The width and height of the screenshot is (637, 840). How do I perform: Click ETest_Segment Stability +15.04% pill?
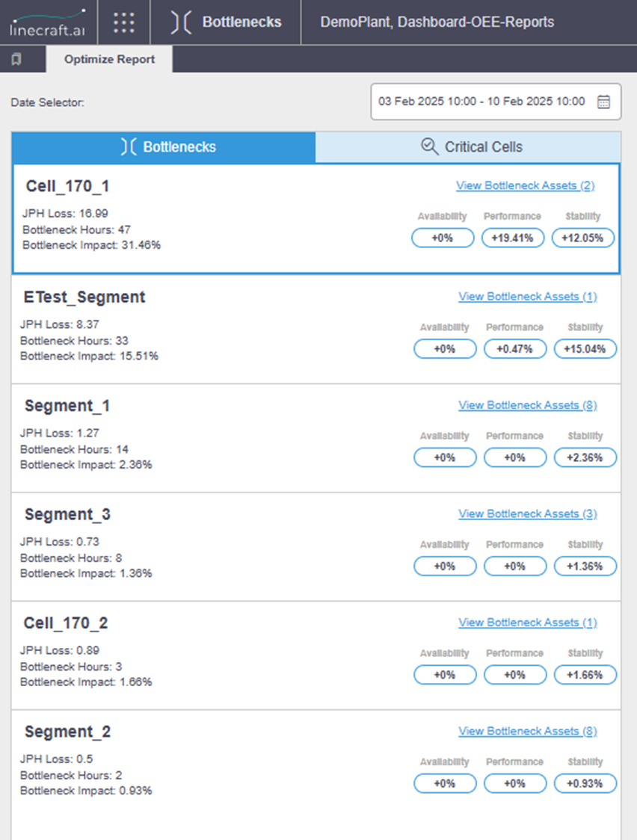pos(585,349)
